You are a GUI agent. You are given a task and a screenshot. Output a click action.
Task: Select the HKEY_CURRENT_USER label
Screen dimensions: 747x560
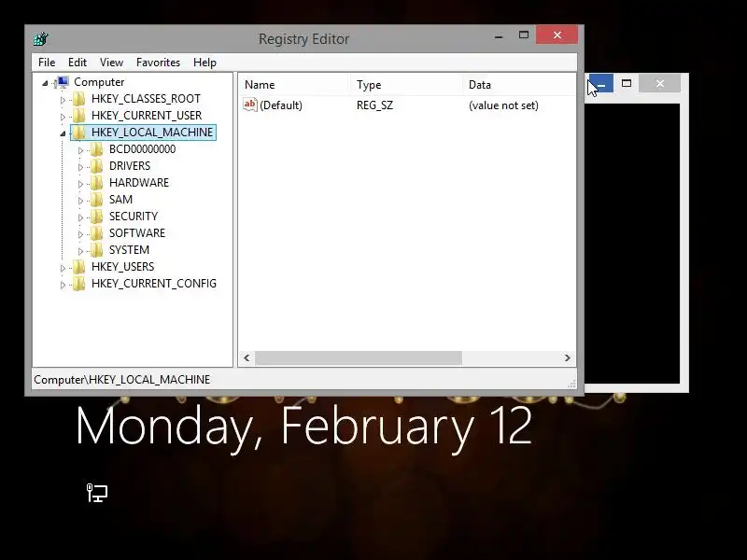pos(147,115)
